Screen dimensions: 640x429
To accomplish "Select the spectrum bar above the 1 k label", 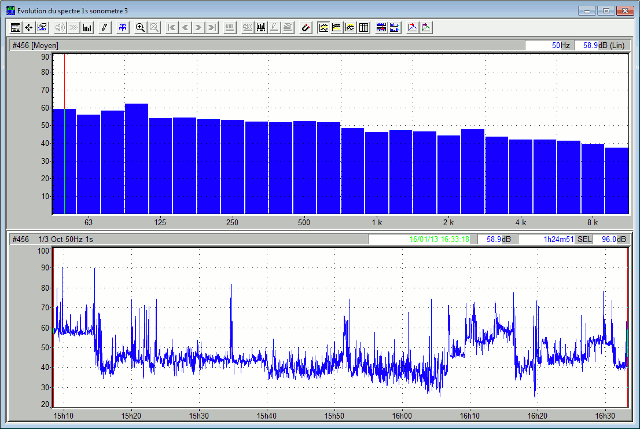I will click(377, 173).
